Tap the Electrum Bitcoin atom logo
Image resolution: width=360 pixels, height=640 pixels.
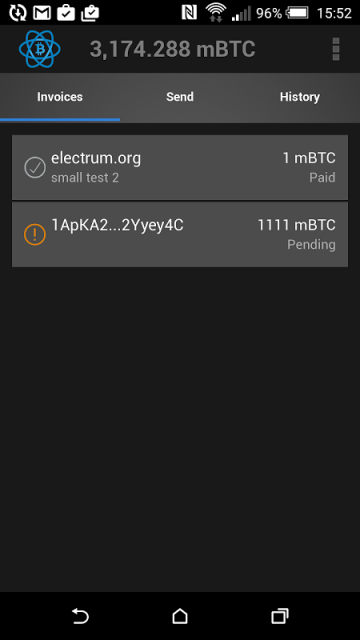(40, 49)
